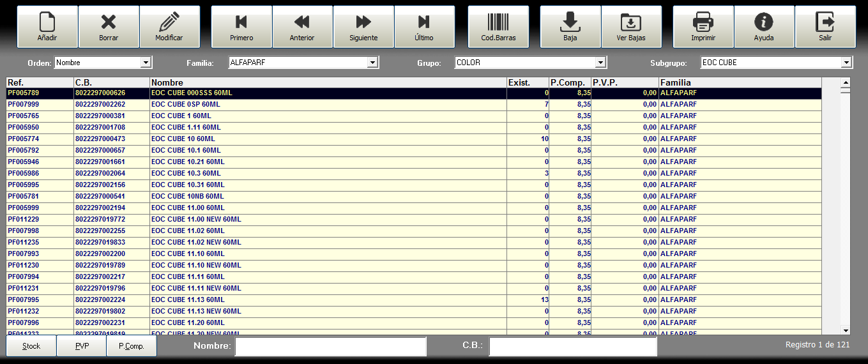Image resolution: width=868 pixels, height=364 pixels.
Task: Click the table scrollbar up arrow
Action: [846, 82]
